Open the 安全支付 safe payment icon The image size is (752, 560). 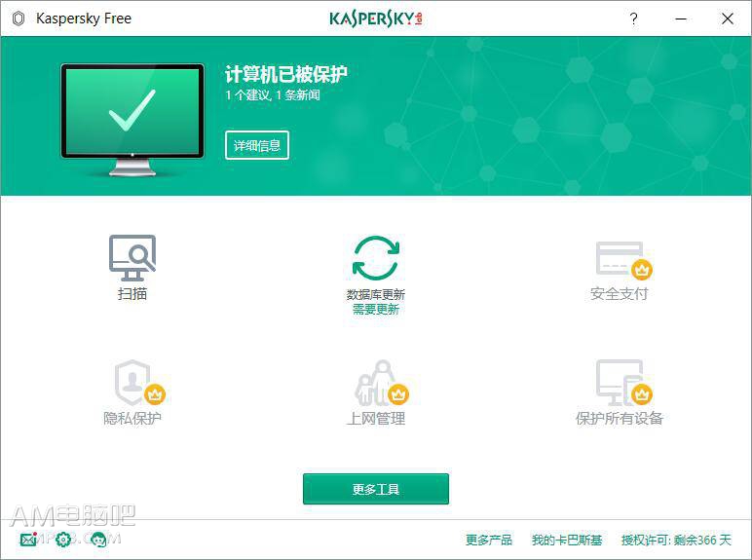pyautogui.click(x=623, y=261)
